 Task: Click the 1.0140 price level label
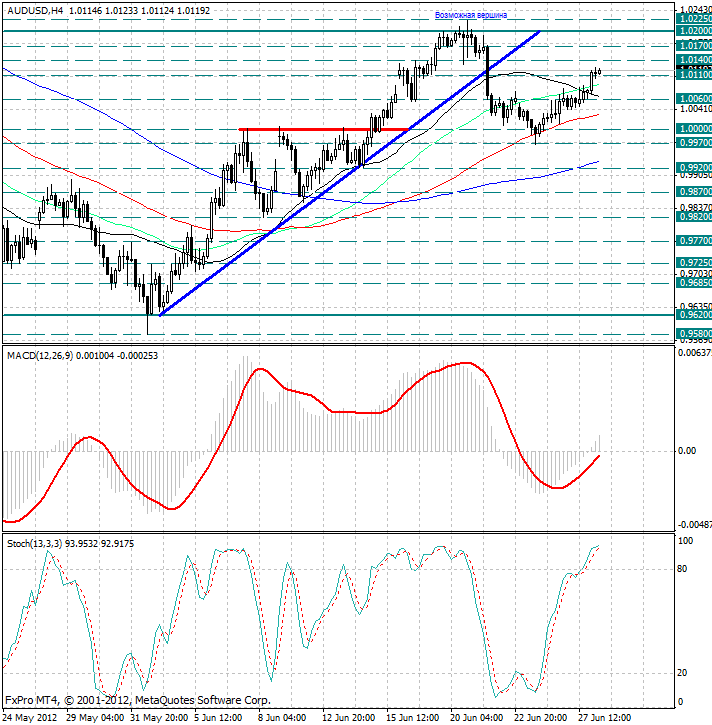694,60
